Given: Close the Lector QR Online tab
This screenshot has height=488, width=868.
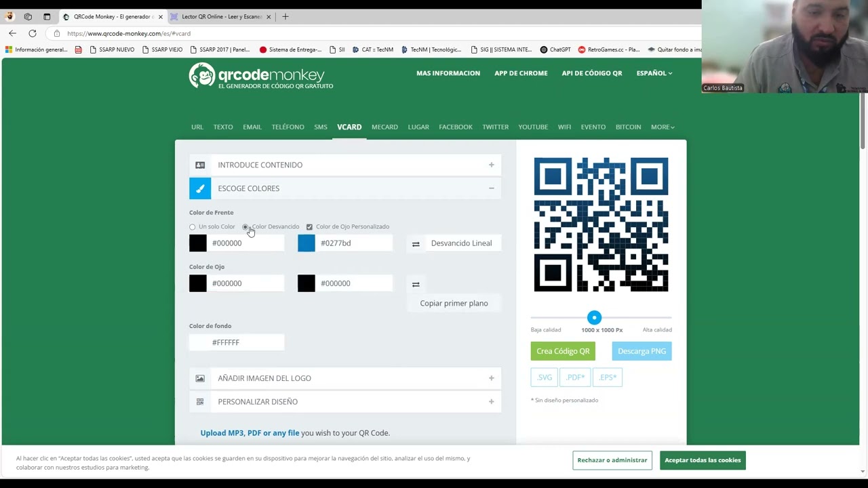Looking at the screenshot, I should pyautogui.click(x=269, y=16).
